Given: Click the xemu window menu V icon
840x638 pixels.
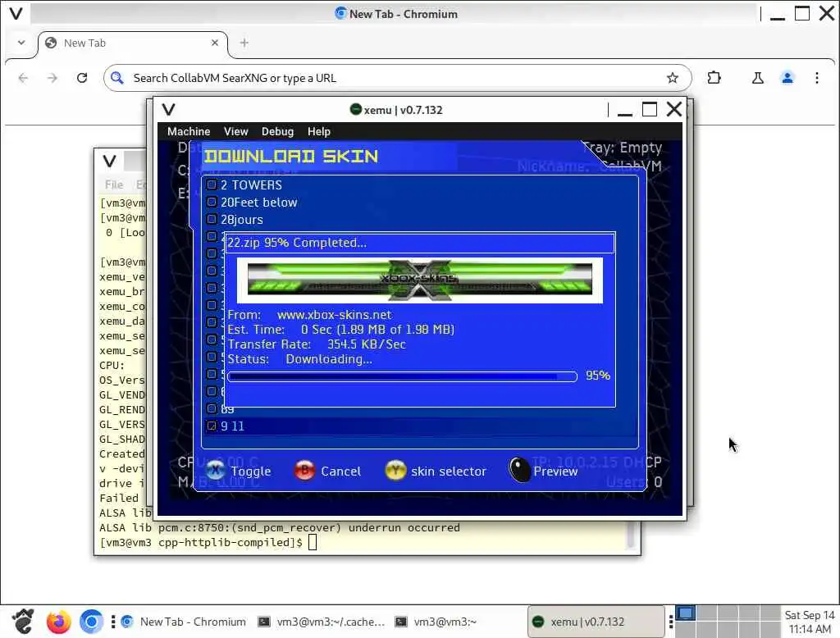Looking at the screenshot, I should [x=169, y=110].
